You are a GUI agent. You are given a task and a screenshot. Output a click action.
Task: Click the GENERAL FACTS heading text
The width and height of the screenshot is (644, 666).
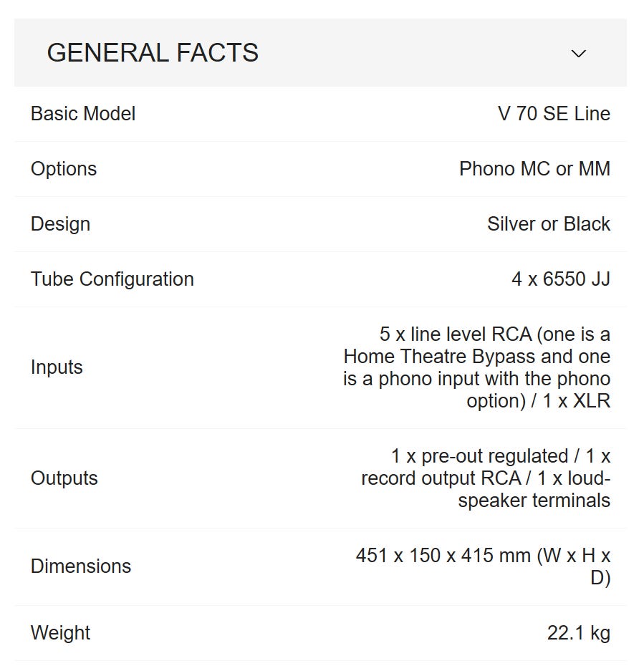[x=153, y=53]
